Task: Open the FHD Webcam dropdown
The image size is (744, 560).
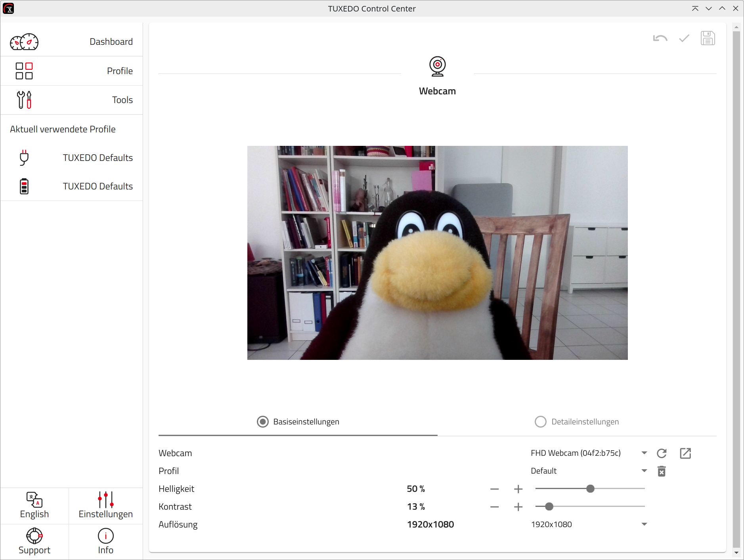Action: 589,453
